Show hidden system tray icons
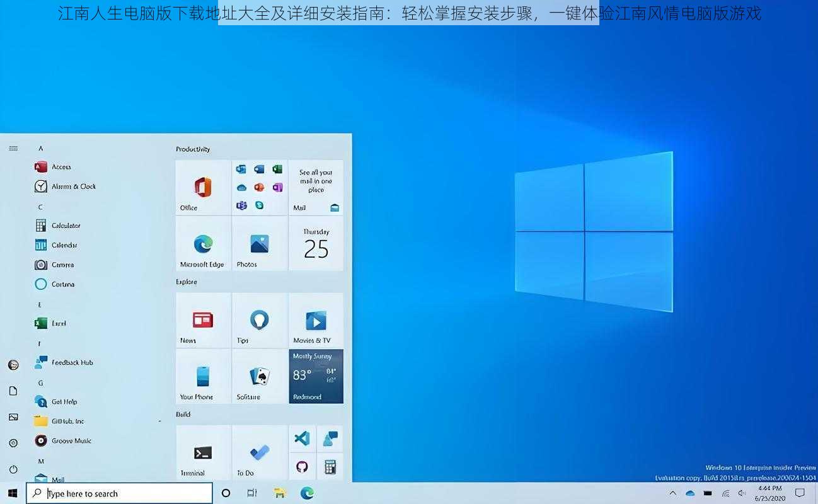Screen dimensions: 818x504 point(672,493)
